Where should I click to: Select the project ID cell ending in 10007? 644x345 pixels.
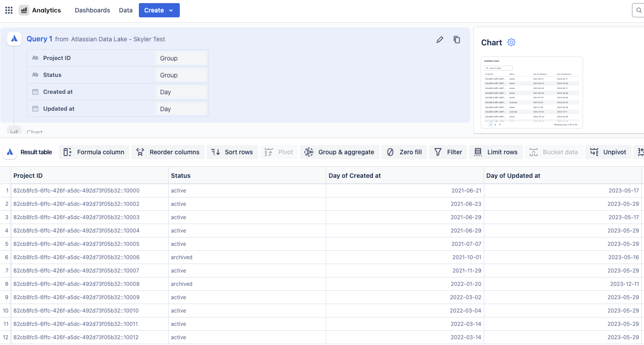(90, 271)
